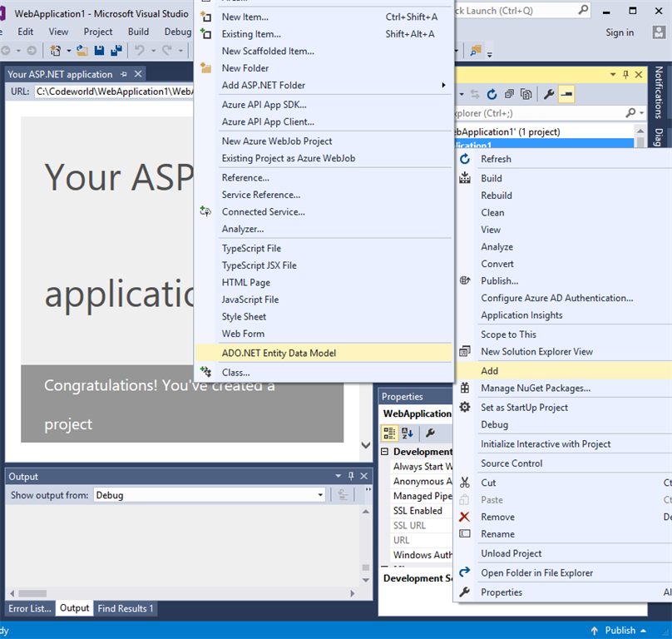Select ADO.NET Entity Data Model menu item

click(324, 354)
